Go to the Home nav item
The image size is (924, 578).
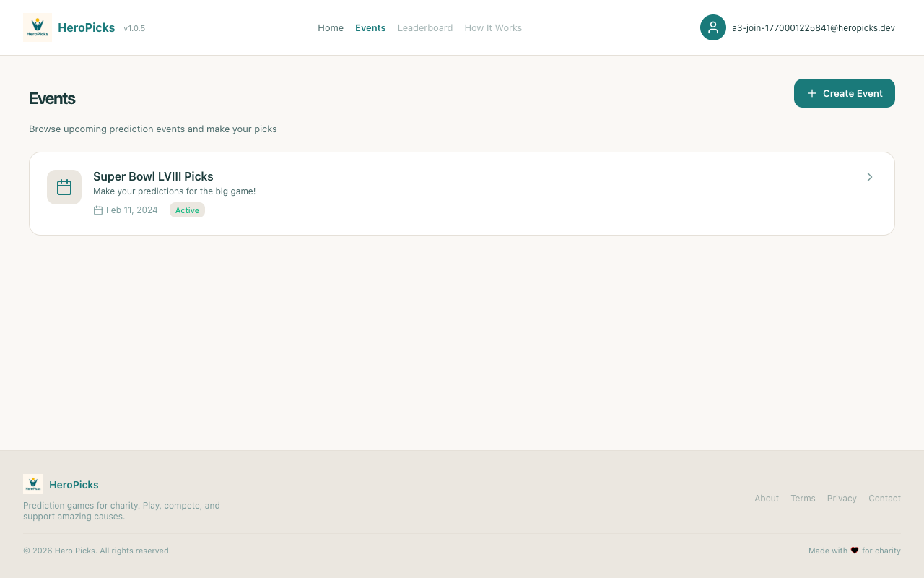click(331, 27)
